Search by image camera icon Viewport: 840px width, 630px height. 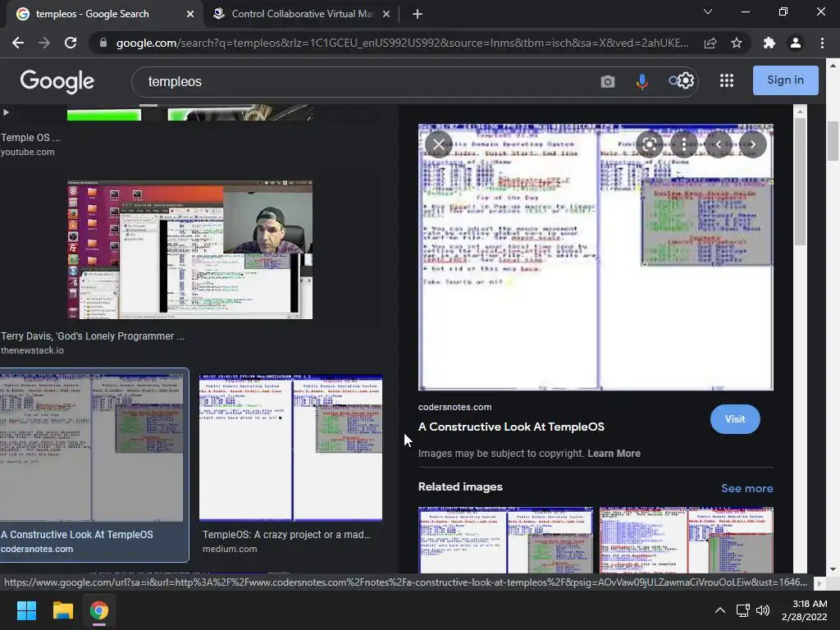tap(608, 81)
